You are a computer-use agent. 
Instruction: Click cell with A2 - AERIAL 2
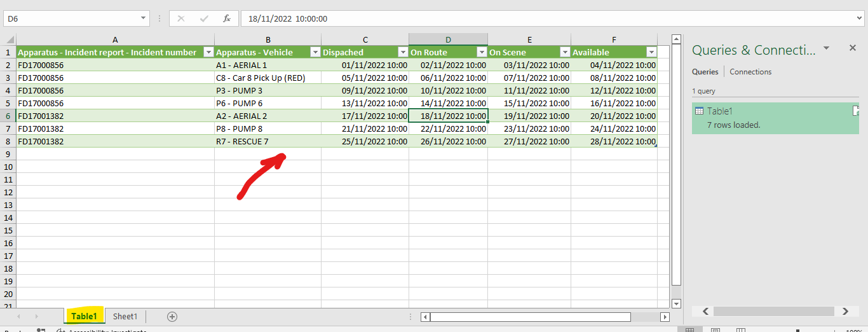(268, 116)
